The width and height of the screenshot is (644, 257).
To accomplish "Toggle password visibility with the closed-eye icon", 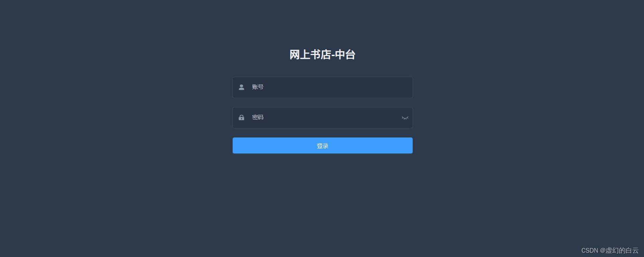I will (405, 118).
